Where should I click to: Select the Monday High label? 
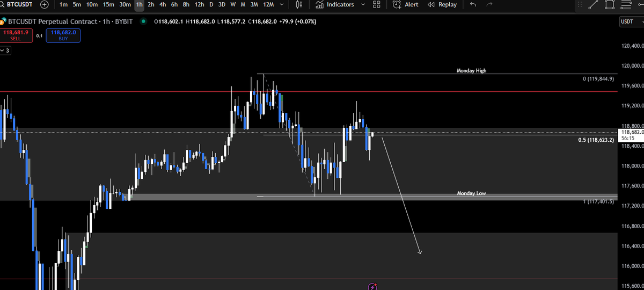click(471, 70)
